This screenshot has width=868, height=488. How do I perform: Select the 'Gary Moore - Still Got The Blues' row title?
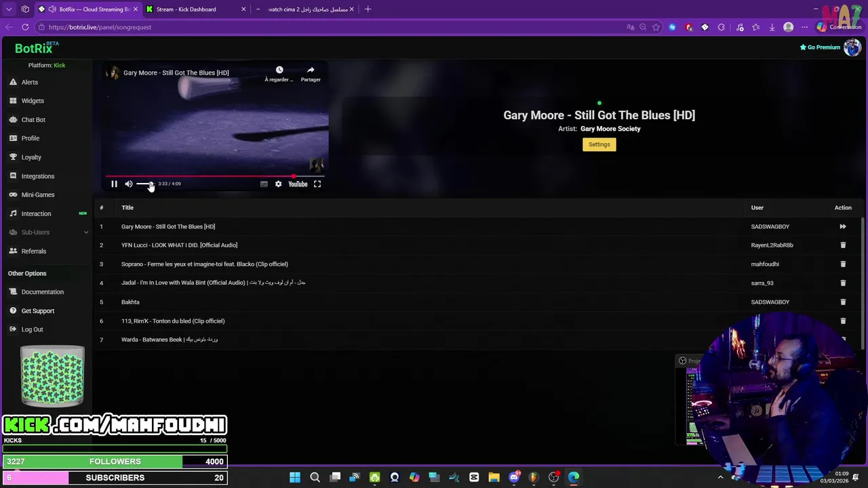[x=168, y=226]
